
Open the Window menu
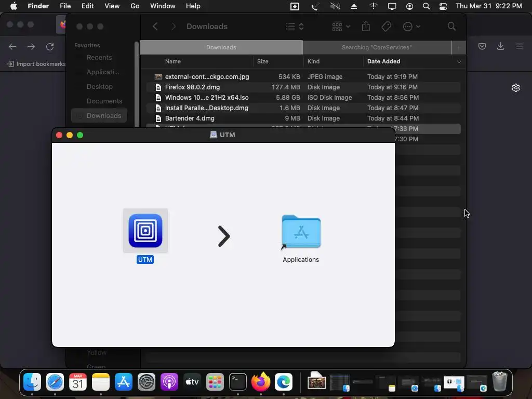click(x=163, y=6)
